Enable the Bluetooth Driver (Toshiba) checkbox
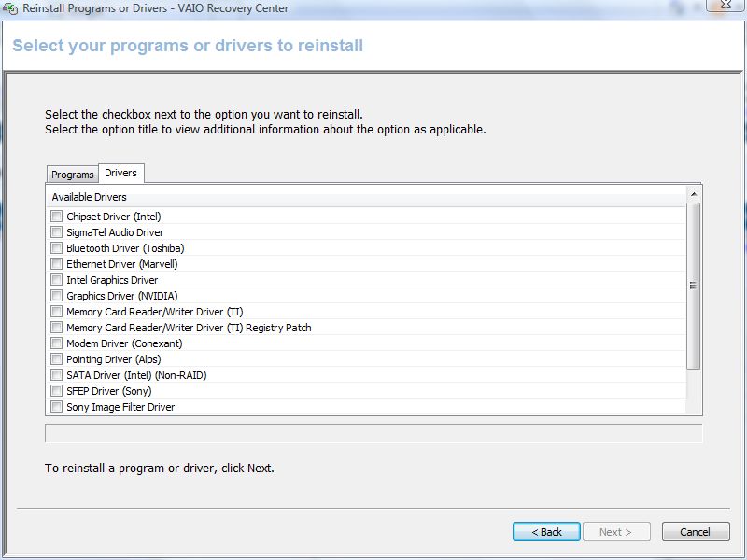 (x=57, y=248)
